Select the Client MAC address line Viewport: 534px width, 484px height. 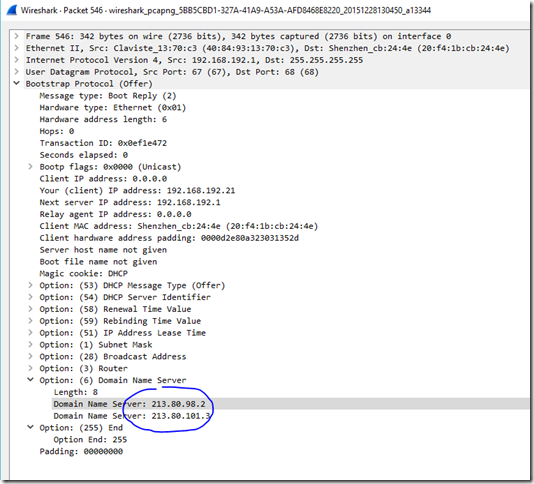coord(179,226)
